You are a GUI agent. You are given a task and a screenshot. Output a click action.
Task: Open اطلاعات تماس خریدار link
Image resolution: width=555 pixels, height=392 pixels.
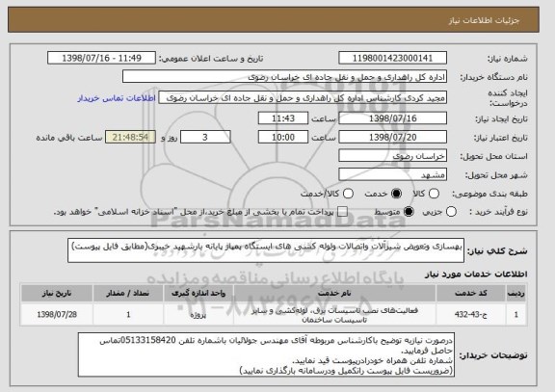[x=117, y=98]
